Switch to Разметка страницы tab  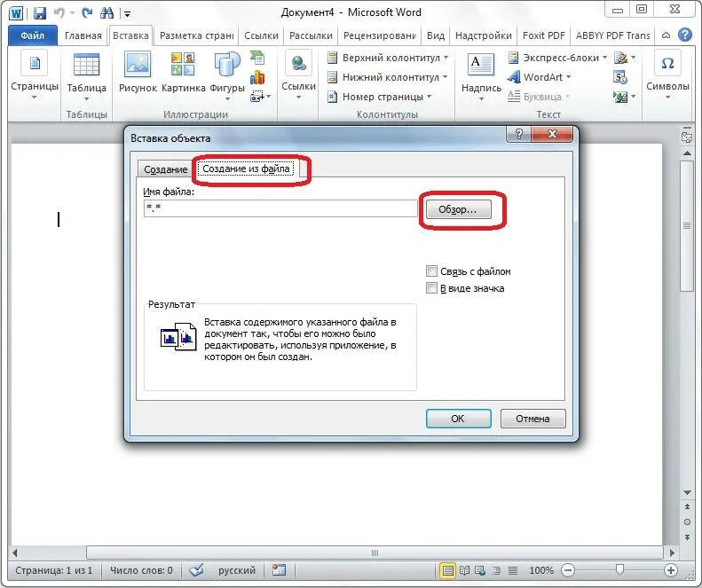197,35
